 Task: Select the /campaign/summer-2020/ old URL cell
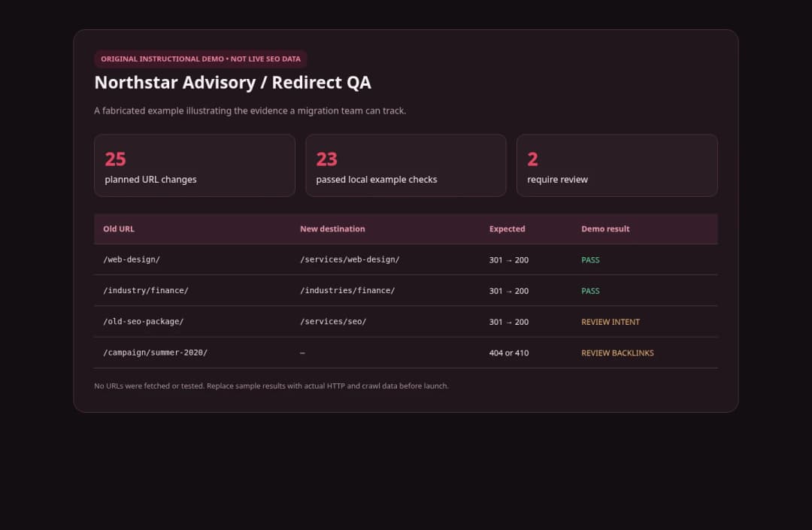(x=156, y=353)
